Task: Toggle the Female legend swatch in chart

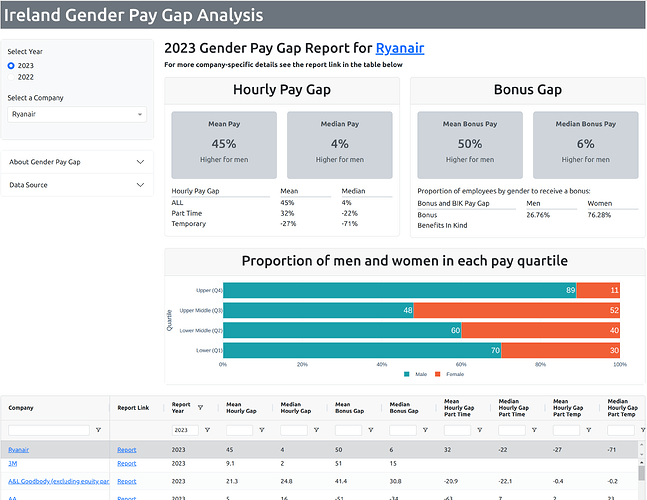Action: 438,374
